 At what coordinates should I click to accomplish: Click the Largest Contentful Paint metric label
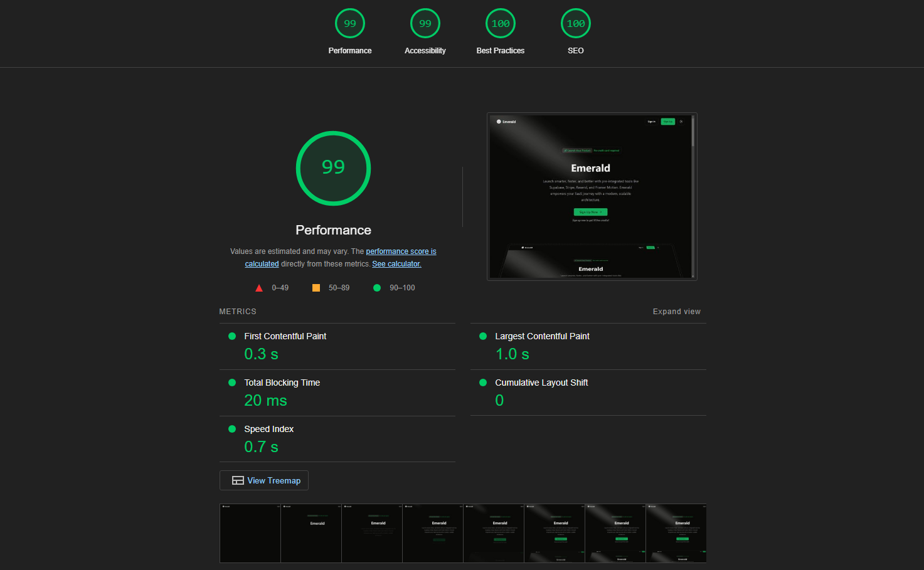coord(542,336)
